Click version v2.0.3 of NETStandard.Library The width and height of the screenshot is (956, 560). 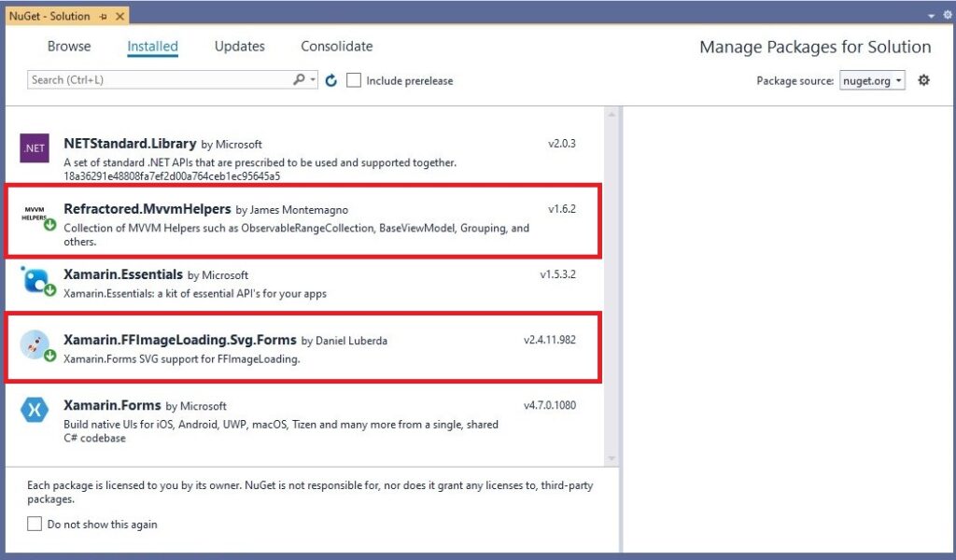561,144
